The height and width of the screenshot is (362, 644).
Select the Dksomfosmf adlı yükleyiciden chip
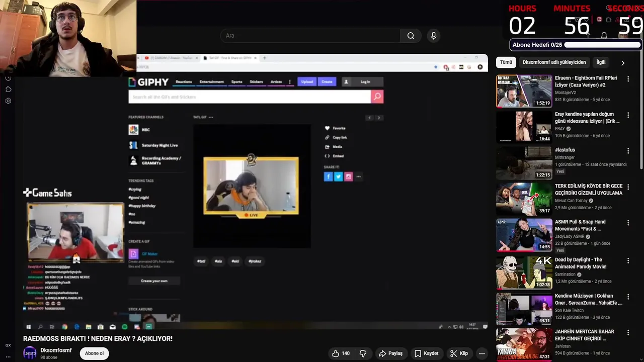(554, 62)
